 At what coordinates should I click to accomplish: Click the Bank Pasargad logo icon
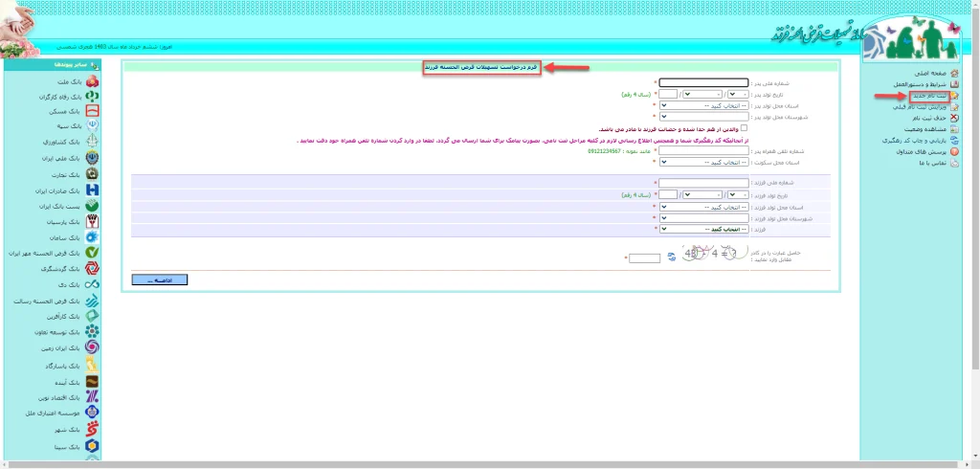pyautogui.click(x=92, y=365)
